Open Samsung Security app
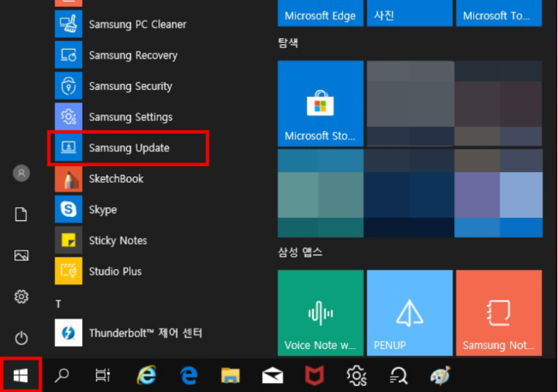 coord(114,86)
